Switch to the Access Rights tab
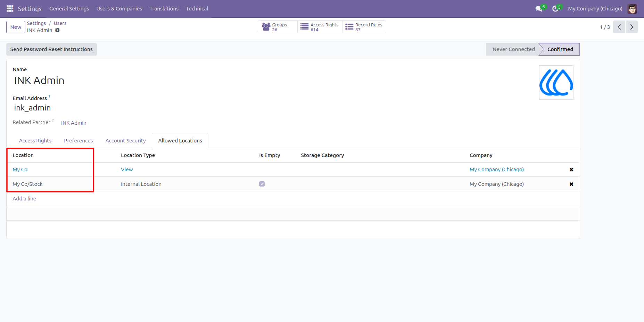644x322 pixels. tap(35, 141)
